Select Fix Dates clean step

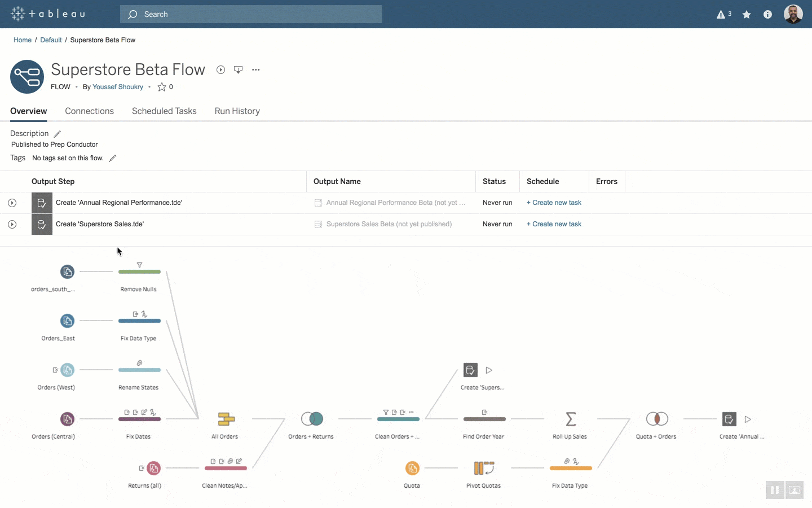tap(139, 419)
